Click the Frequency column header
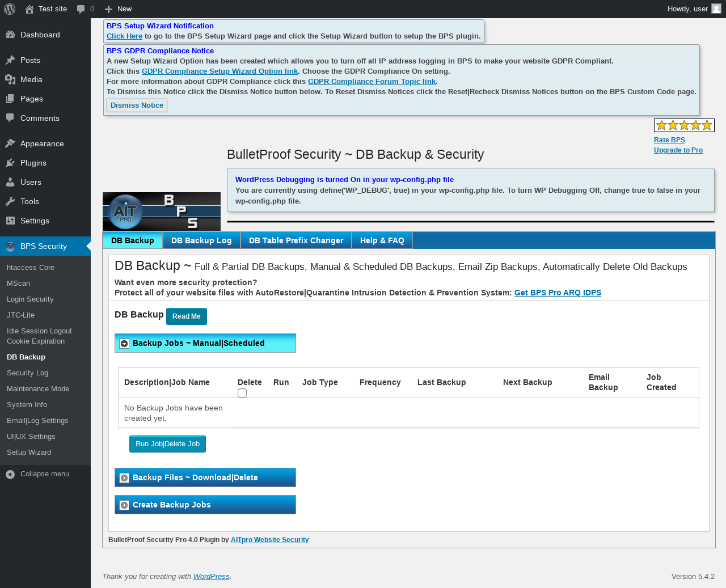 (x=380, y=382)
